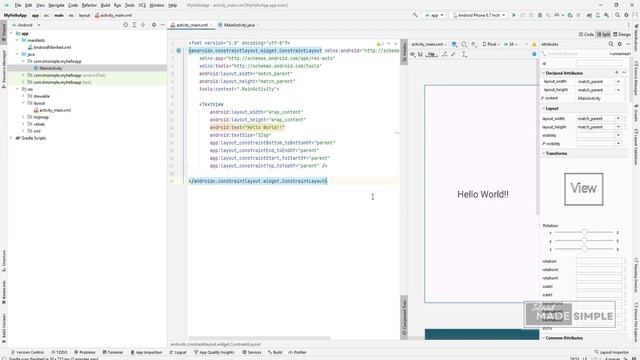Switch editor to Code view mode
640x360 pixels.
coord(586,34)
